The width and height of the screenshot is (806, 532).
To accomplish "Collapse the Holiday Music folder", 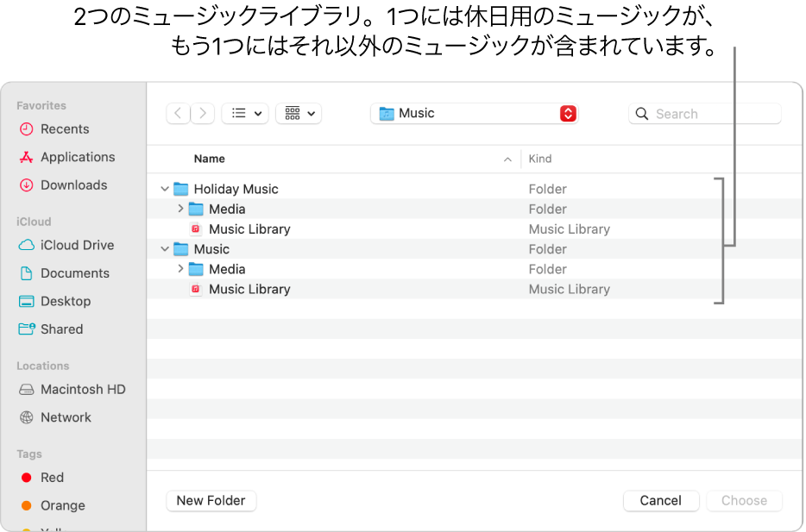I will (165, 189).
